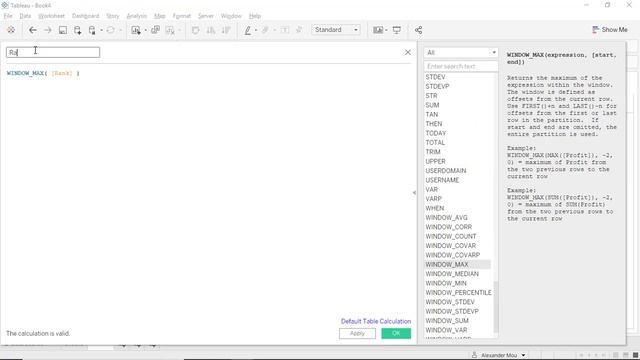Image resolution: width=640 pixels, height=360 pixels.
Task: Click the Show Mark Labels icon
Action: (x=284, y=30)
